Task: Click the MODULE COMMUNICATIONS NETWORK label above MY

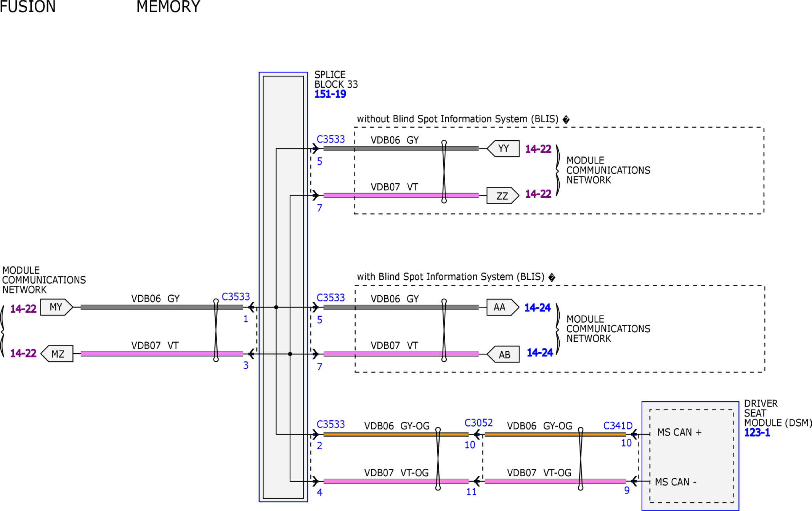Action: tap(44, 280)
